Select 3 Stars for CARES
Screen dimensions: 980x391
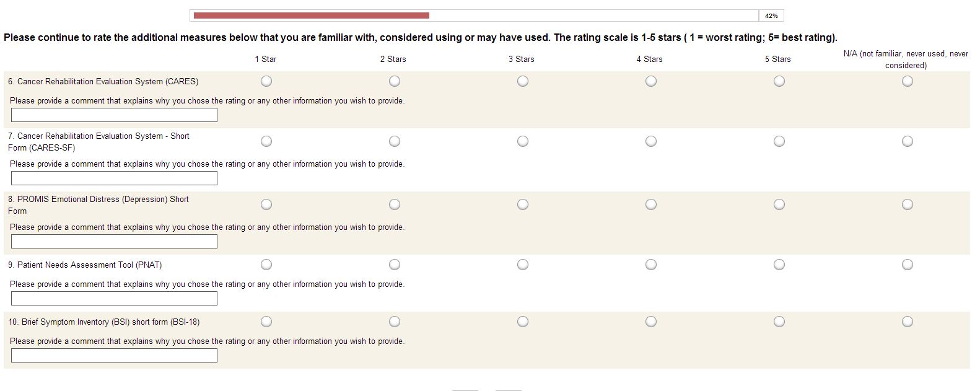(523, 81)
